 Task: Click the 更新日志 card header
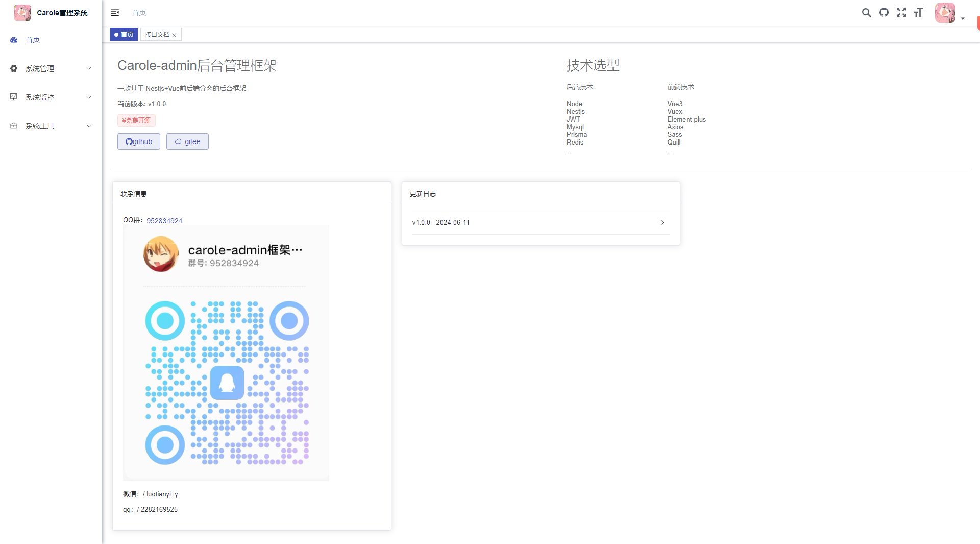tap(541, 193)
